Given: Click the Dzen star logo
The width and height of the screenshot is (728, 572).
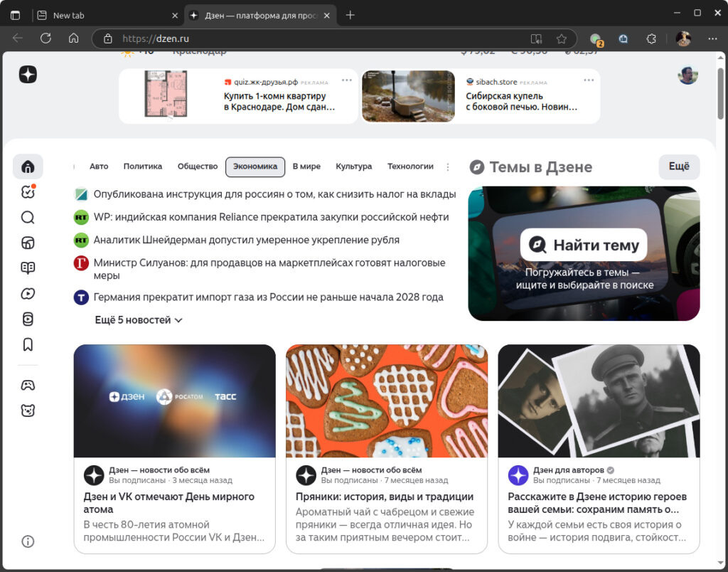Looking at the screenshot, I should coord(28,75).
